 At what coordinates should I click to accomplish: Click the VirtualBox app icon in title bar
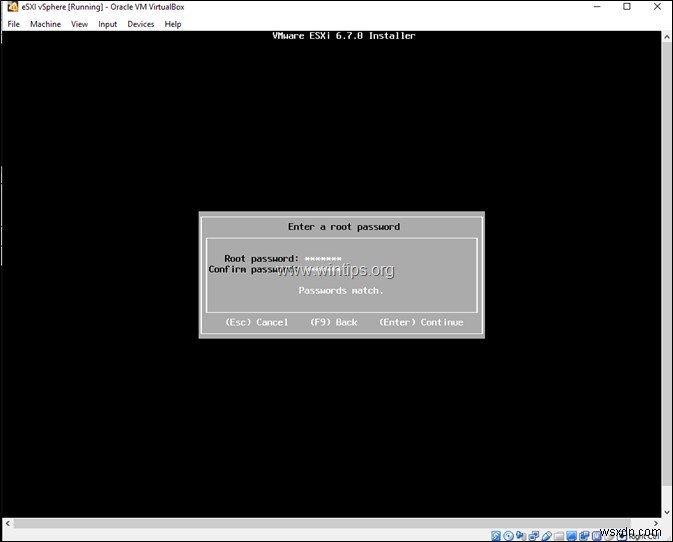(x=12, y=7)
